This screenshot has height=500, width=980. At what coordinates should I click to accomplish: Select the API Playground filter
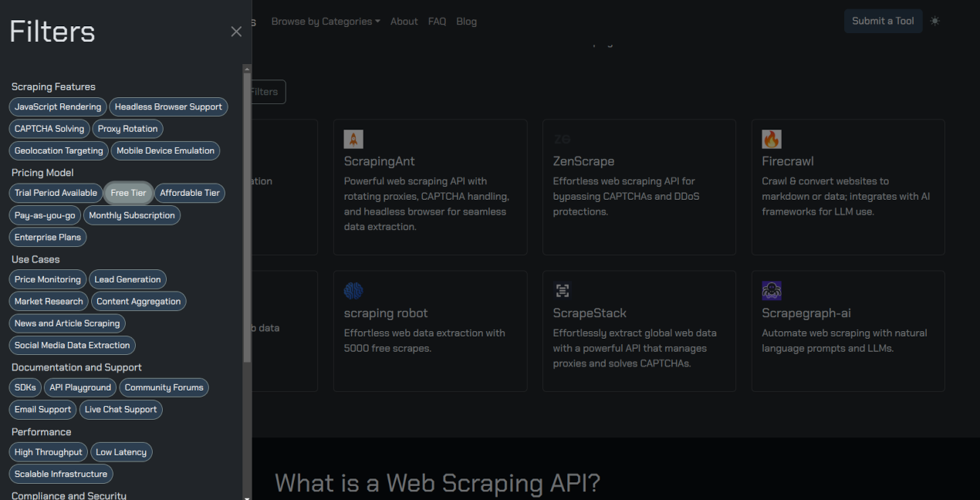tap(80, 387)
